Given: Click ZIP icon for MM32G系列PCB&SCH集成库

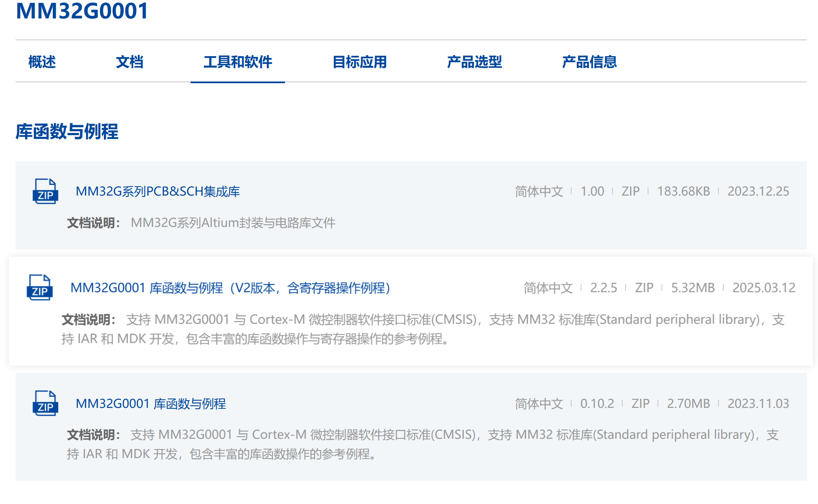Looking at the screenshot, I should [x=45, y=191].
